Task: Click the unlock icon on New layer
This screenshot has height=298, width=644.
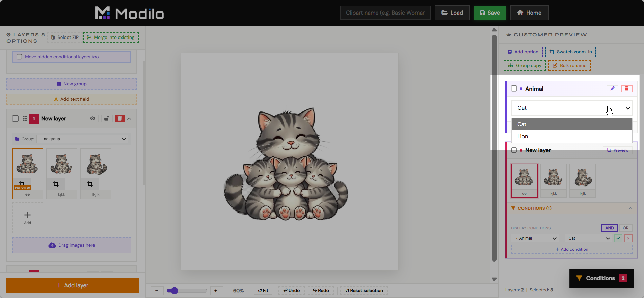Action: click(107, 118)
